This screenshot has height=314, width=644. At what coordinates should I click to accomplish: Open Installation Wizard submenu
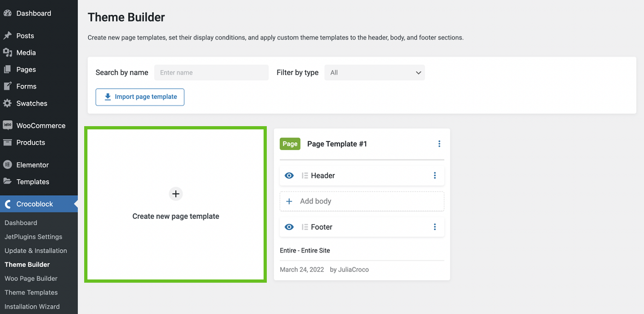(32, 306)
